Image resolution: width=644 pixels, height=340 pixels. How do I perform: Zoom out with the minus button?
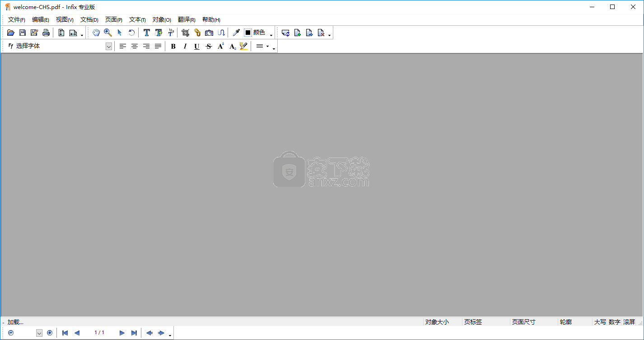pyautogui.click(x=11, y=333)
